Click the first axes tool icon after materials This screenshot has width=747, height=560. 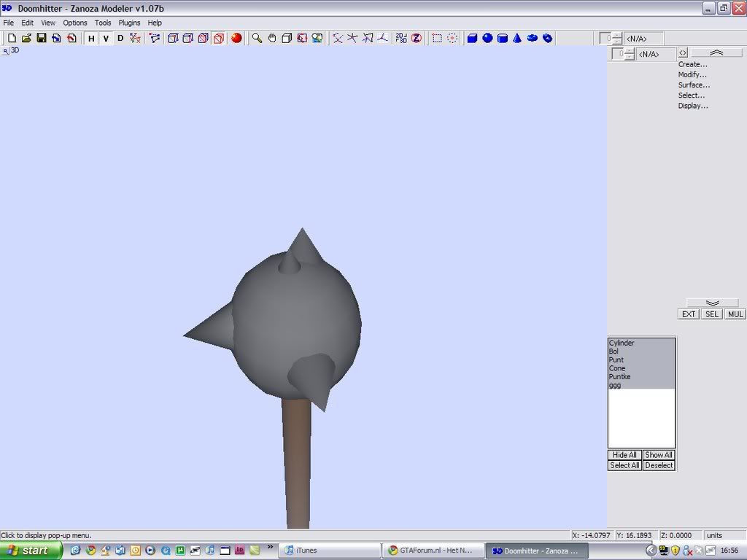tap(338, 38)
